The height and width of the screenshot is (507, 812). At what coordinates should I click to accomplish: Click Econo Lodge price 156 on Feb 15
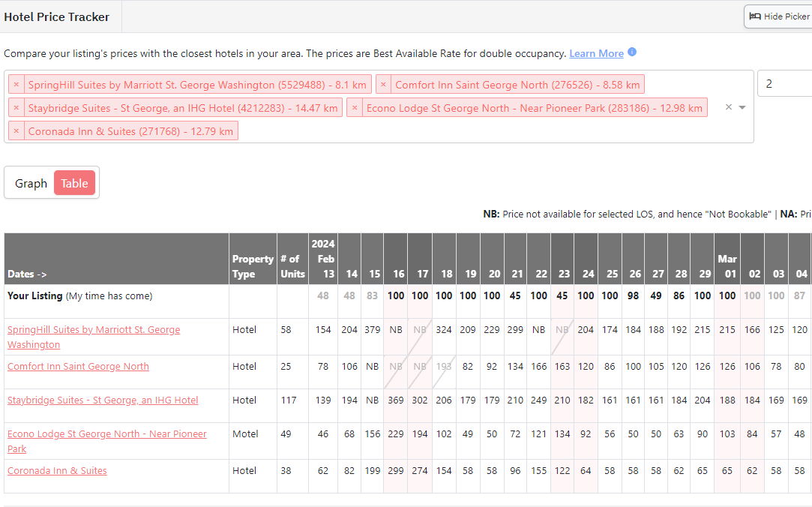point(373,434)
